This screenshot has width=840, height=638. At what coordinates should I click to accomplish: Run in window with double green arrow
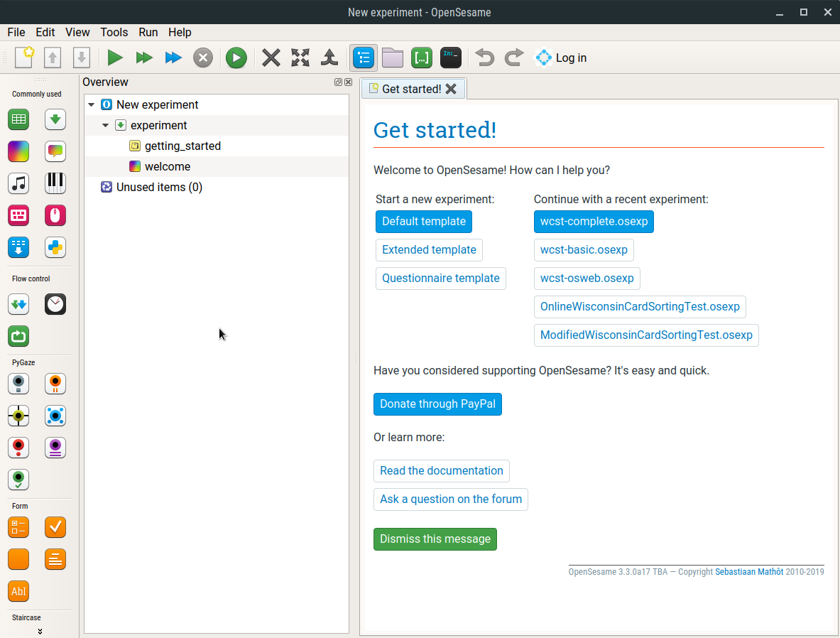pos(144,58)
